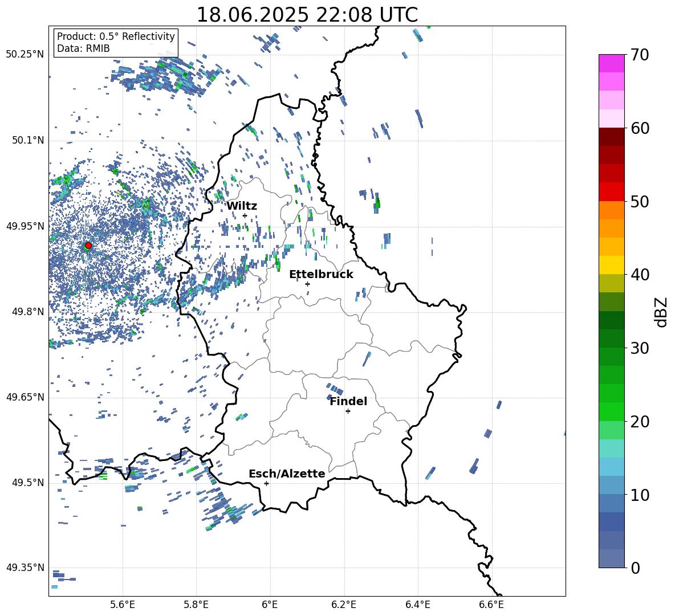Click the 50.1°N latitude label
Screen dimensions: 675x616
(x=28, y=140)
